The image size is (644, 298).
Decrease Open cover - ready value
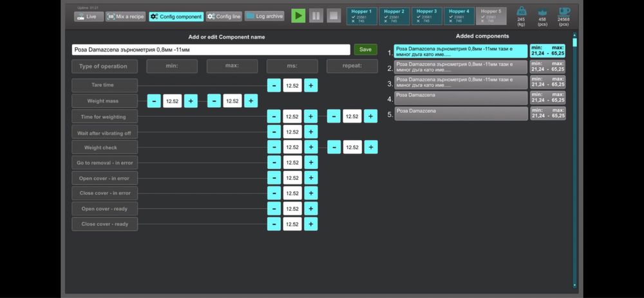tap(274, 209)
